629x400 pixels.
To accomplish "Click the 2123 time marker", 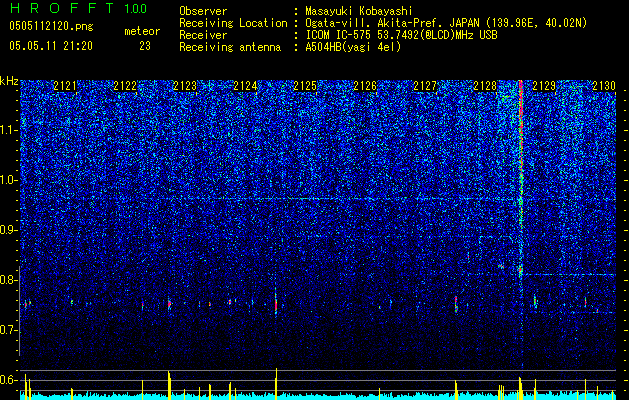I will 185,86.
